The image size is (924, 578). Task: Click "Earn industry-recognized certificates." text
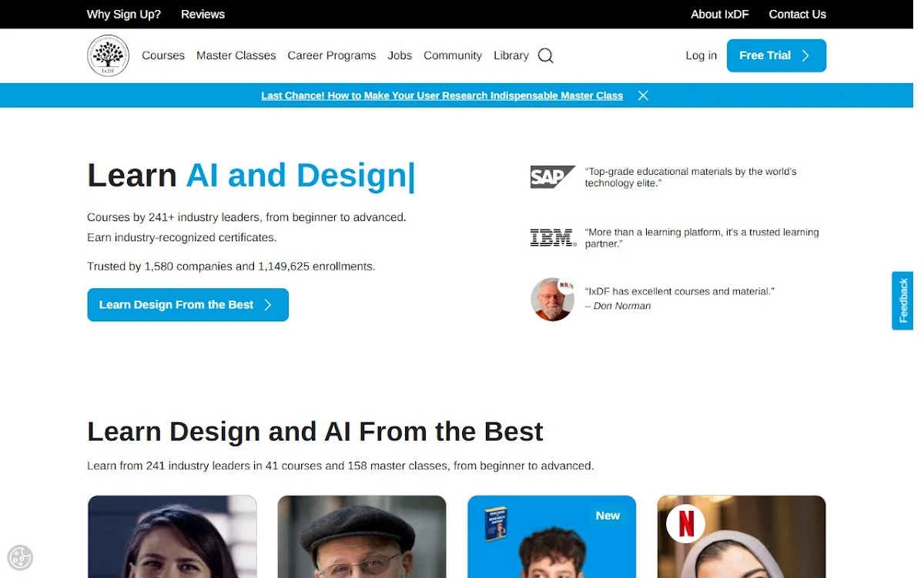[182, 237]
